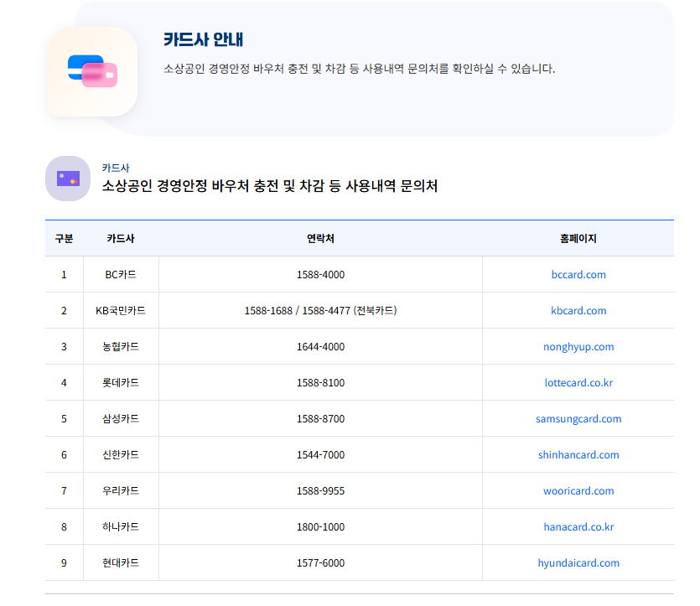Image resolution: width=700 pixels, height=606 pixels.
Task: Click the 카드사 column header
Action: tap(121, 239)
